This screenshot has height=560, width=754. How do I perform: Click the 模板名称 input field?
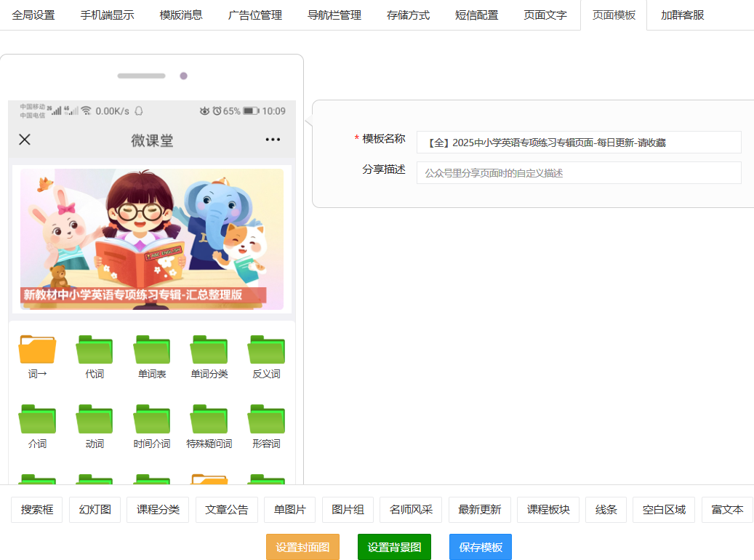pyautogui.click(x=578, y=143)
